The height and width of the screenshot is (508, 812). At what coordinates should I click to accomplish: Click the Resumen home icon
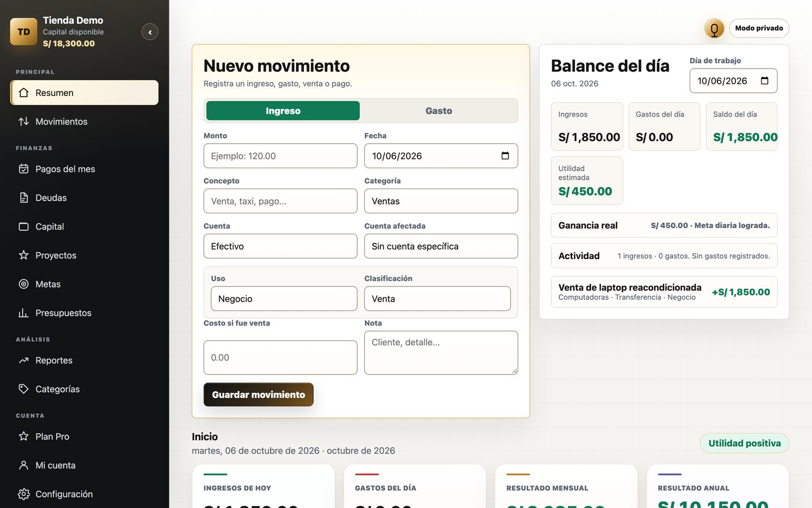click(23, 92)
